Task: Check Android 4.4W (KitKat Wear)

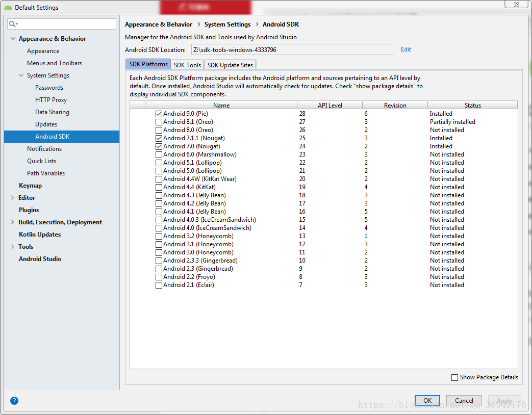Action: [159, 179]
